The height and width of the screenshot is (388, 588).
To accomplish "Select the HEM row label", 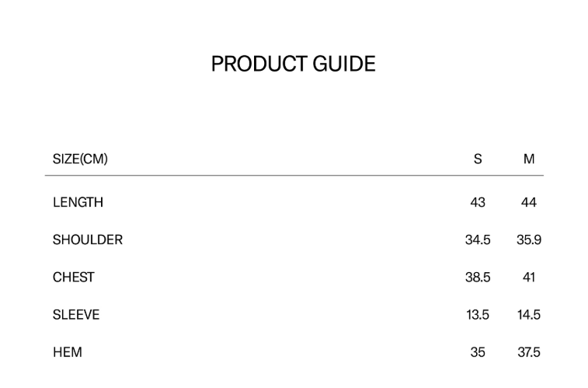I will [x=68, y=352].
